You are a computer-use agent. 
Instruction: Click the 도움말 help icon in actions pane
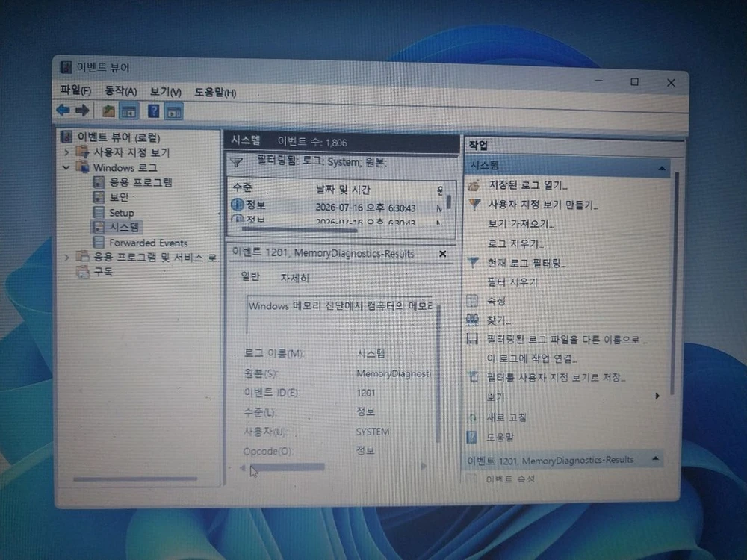[471, 437]
